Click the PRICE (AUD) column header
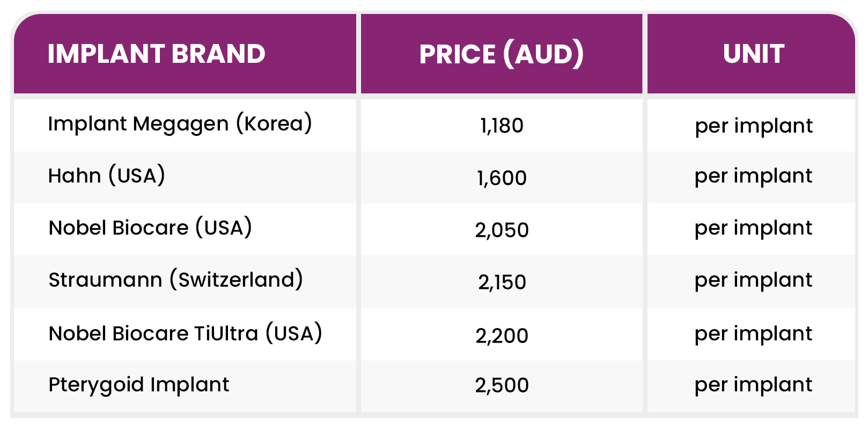868x430 pixels. coord(501,54)
